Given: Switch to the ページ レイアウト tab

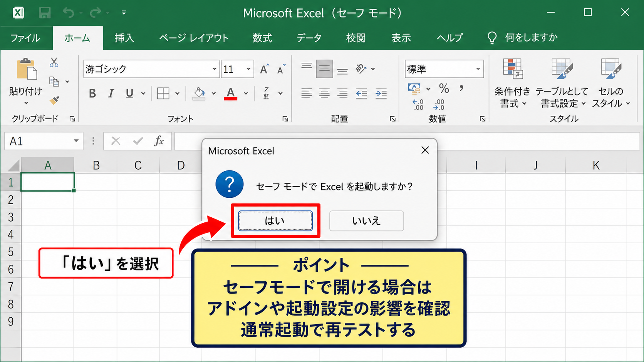Looking at the screenshot, I should [194, 38].
